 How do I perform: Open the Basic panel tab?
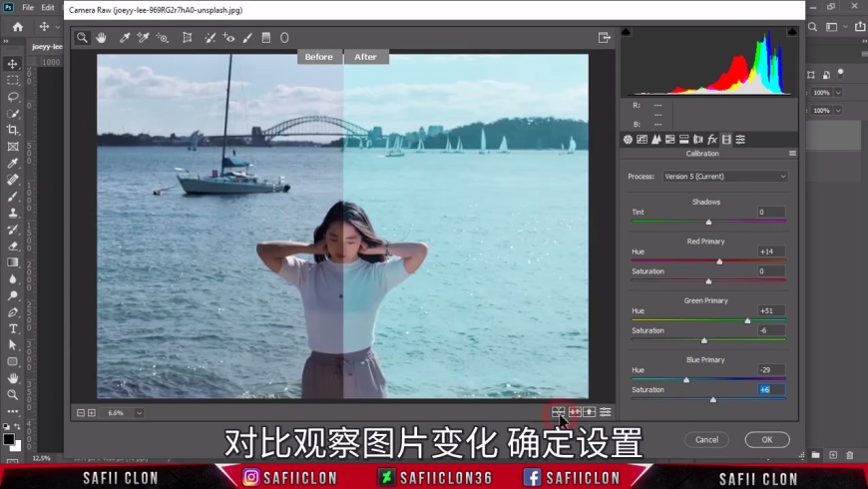(x=628, y=140)
